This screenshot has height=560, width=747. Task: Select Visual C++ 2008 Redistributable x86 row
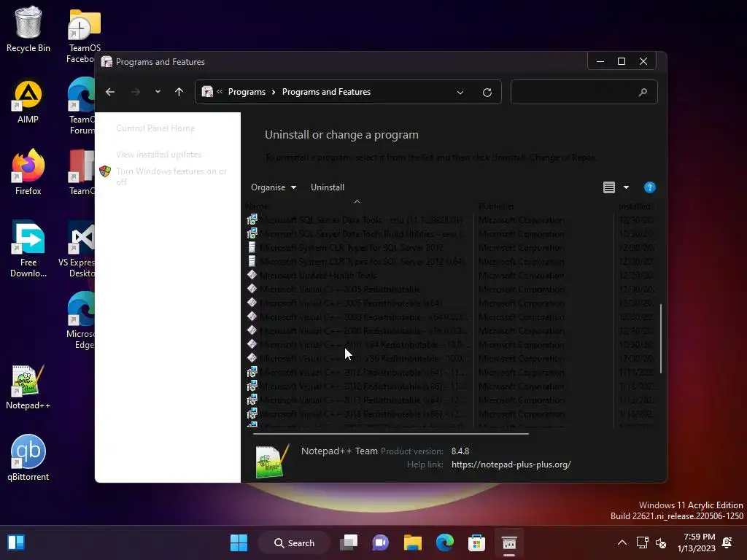click(450, 330)
